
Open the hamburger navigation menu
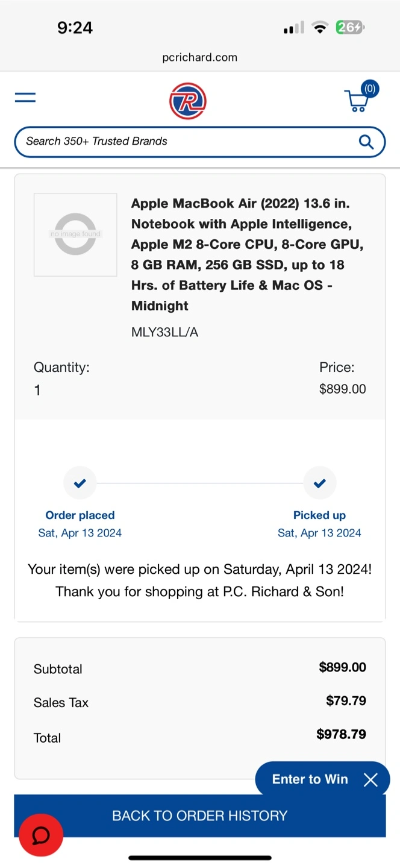tap(25, 98)
